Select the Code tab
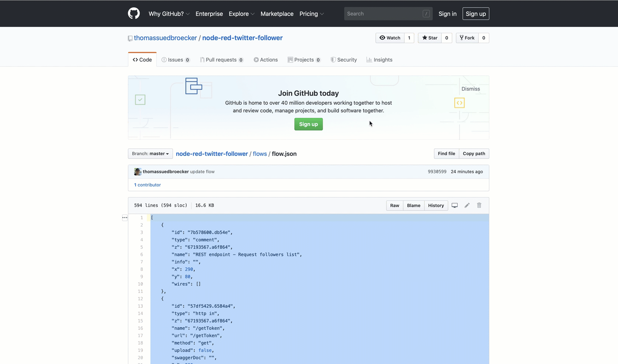The image size is (618, 364). (142, 60)
